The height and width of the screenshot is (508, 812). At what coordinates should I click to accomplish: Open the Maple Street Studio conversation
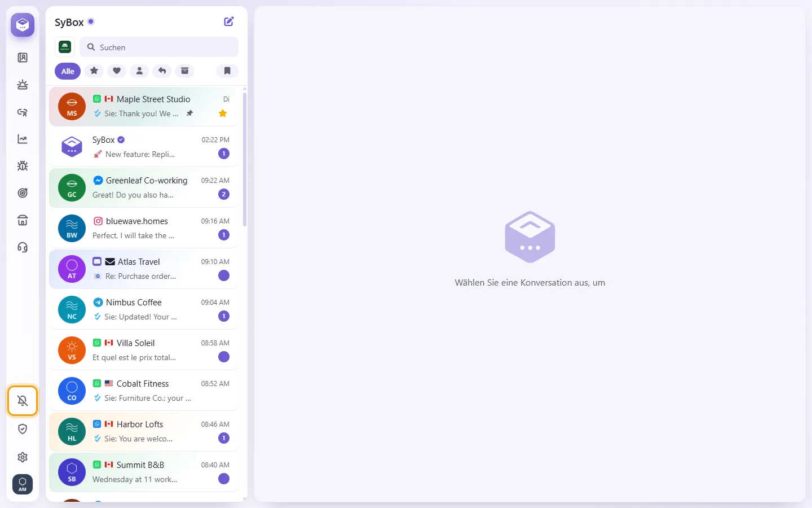144,106
